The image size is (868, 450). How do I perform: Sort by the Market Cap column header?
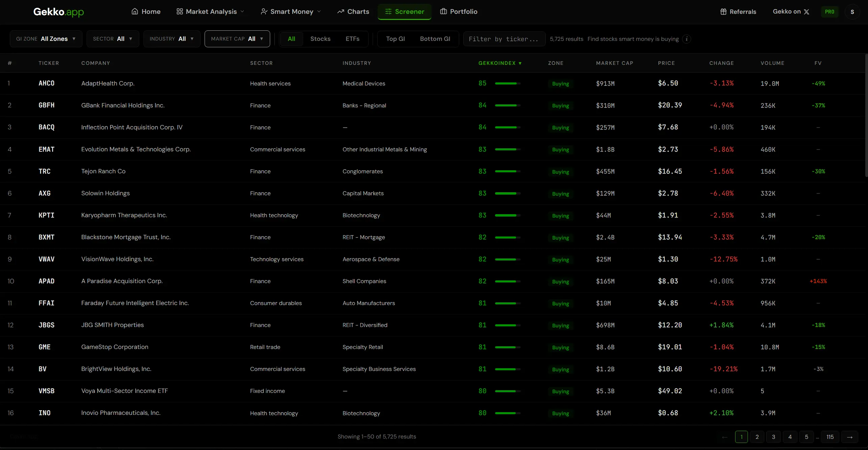pyautogui.click(x=614, y=63)
